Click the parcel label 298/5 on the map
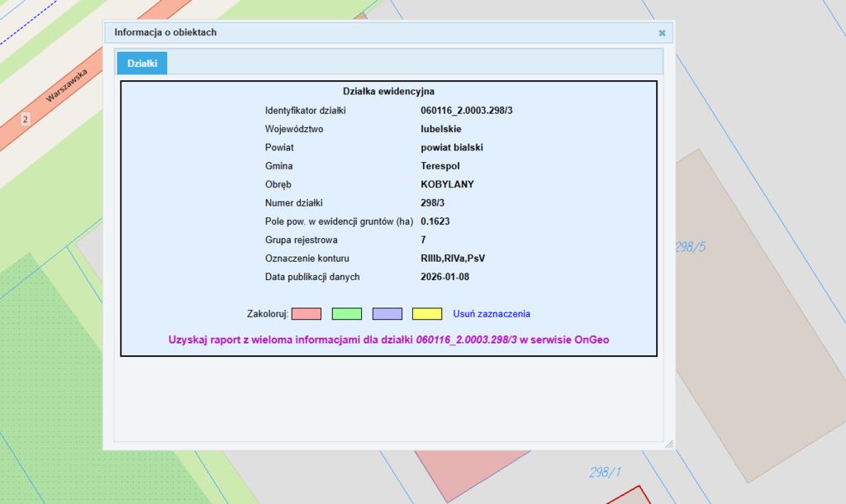Image resolution: width=846 pixels, height=504 pixels. (691, 247)
